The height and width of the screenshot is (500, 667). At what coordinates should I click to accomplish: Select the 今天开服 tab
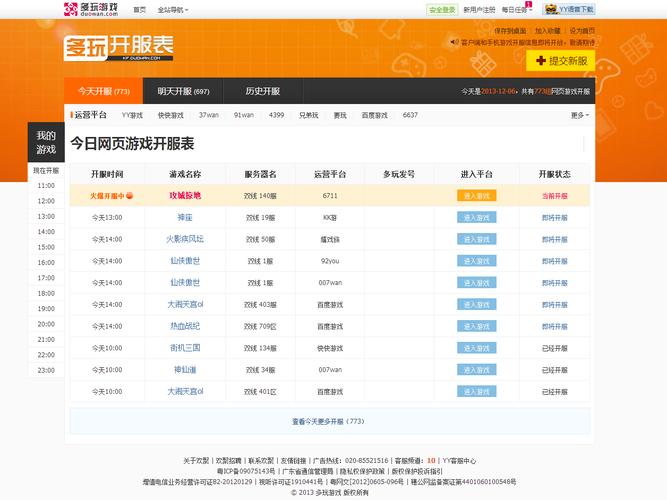click(x=102, y=91)
